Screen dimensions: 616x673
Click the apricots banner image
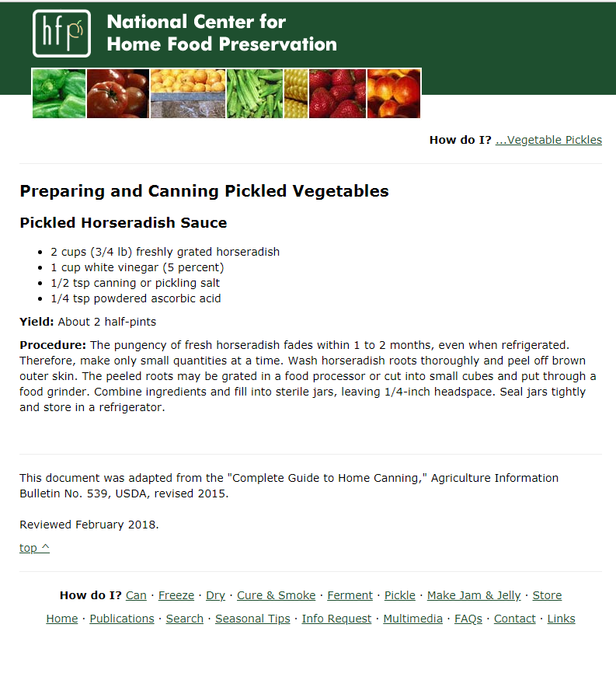[x=187, y=92]
